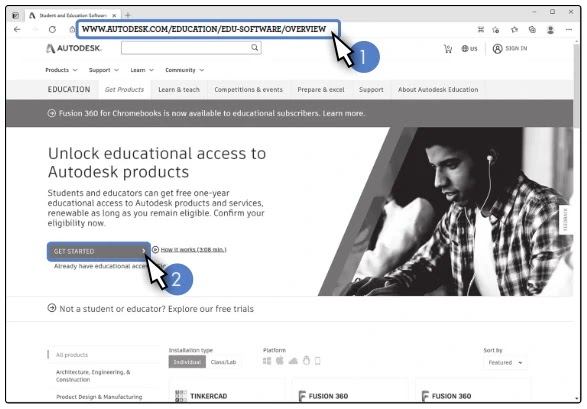Image resolution: width=587 pixels, height=409 pixels.
Task: Click Learn more in the banner
Action: (344, 113)
